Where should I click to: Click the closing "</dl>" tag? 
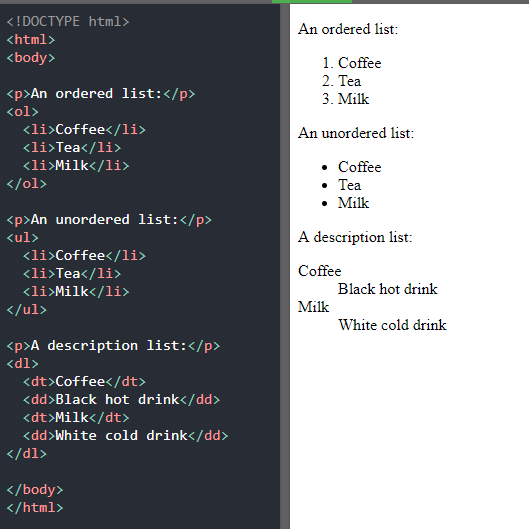point(27,454)
